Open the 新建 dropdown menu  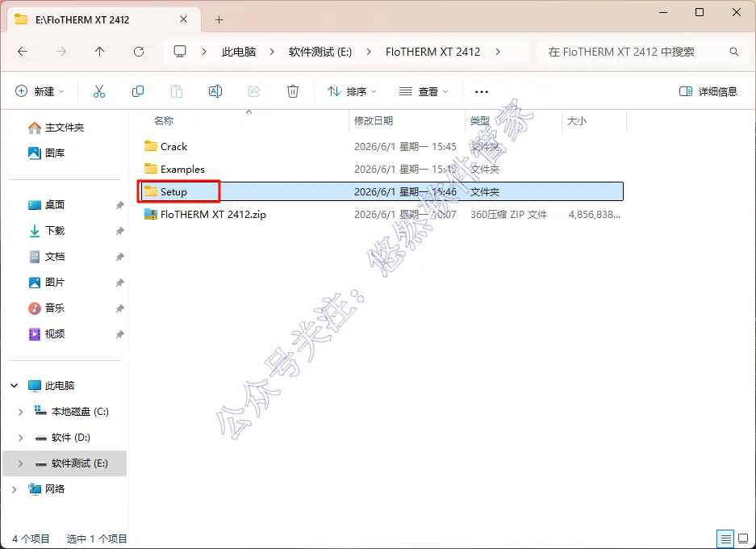tap(40, 91)
